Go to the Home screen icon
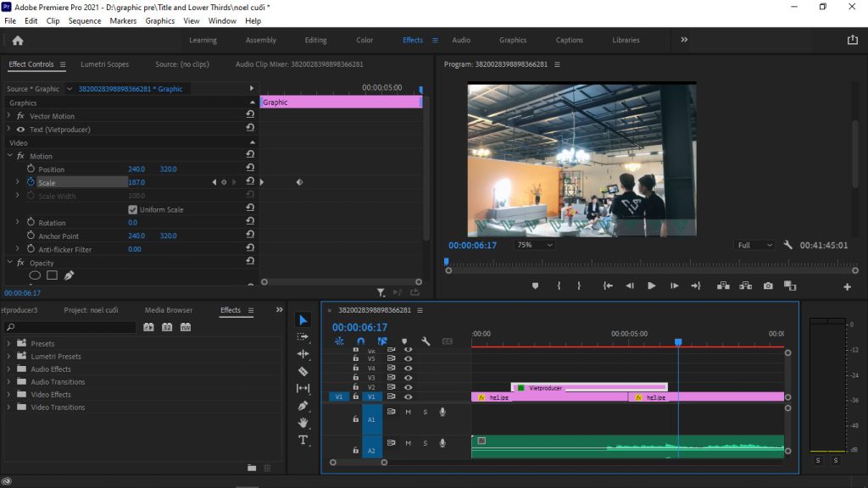 (x=18, y=40)
